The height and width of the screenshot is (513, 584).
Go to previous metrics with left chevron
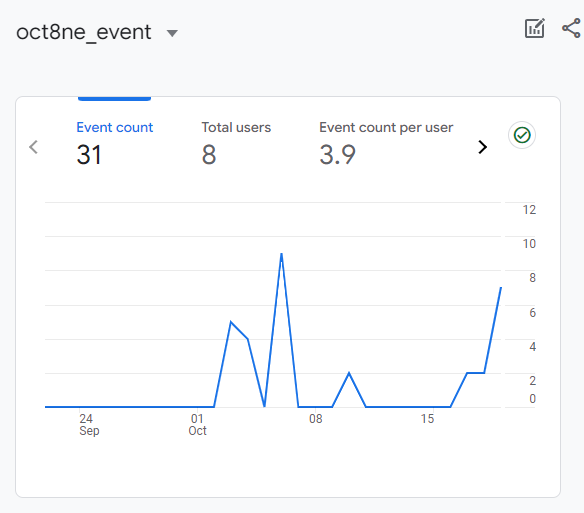click(34, 147)
